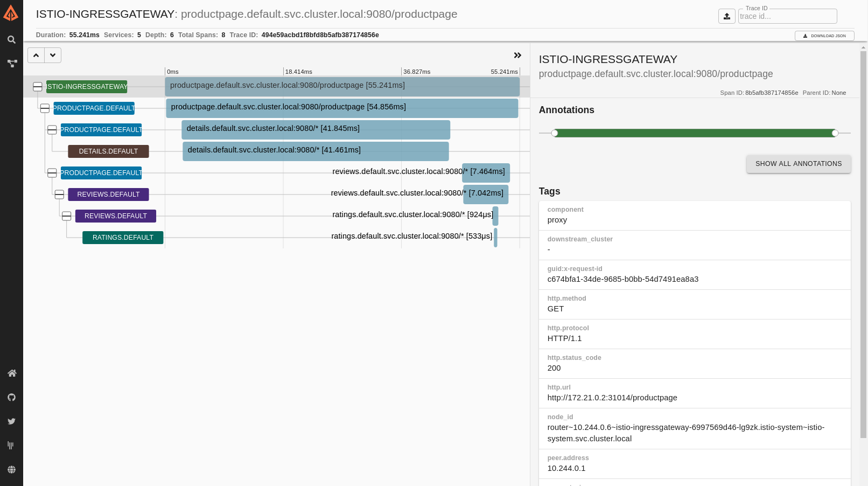
Task: Collapse the REVIEWS.DEFAULT span subtree
Action: pos(59,194)
